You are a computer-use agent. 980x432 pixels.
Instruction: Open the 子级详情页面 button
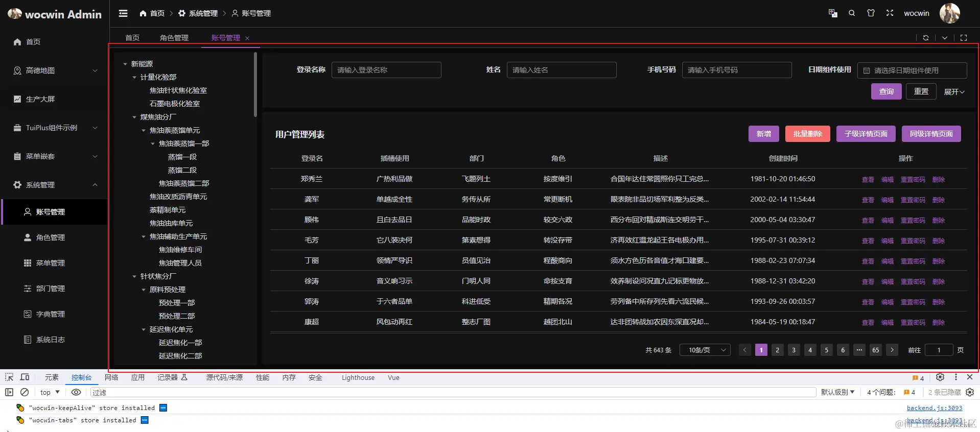point(866,134)
